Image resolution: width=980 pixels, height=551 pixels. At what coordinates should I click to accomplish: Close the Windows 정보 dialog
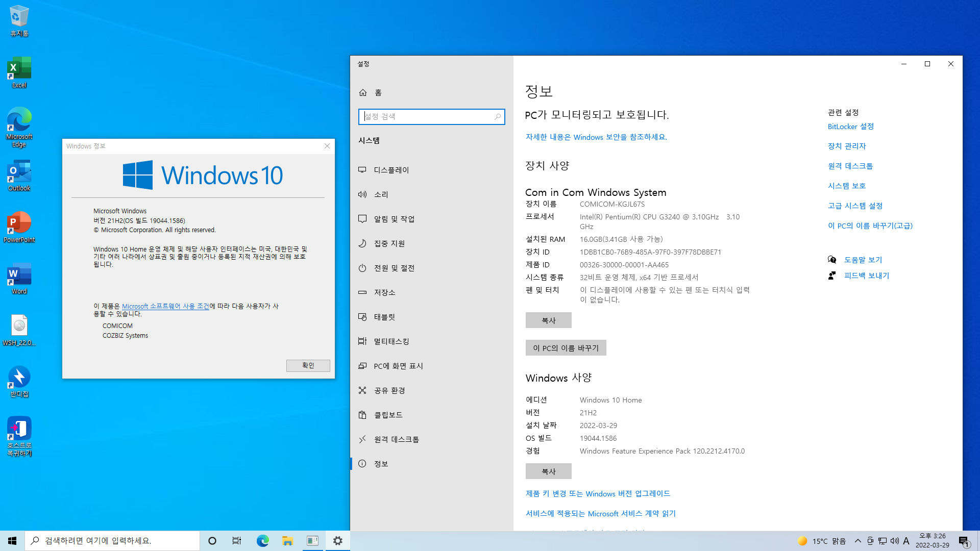pyautogui.click(x=327, y=146)
